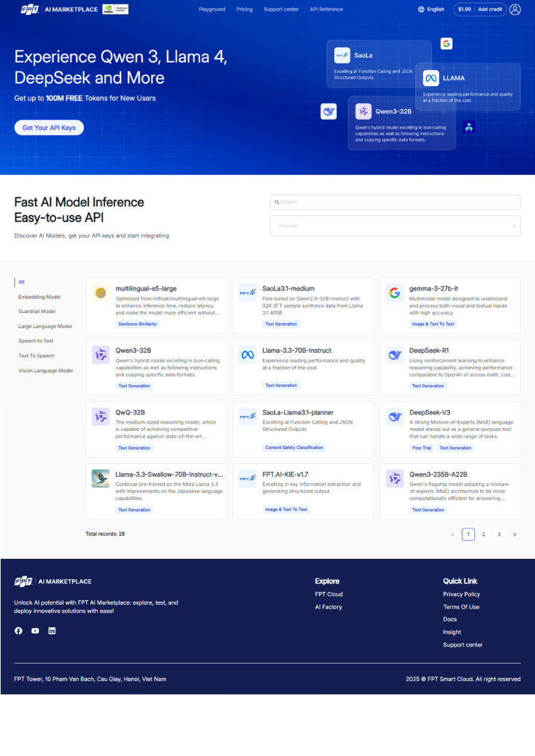Open the Provider dropdown
Viewport: 535px width, 756px height.
click(395, 226)
